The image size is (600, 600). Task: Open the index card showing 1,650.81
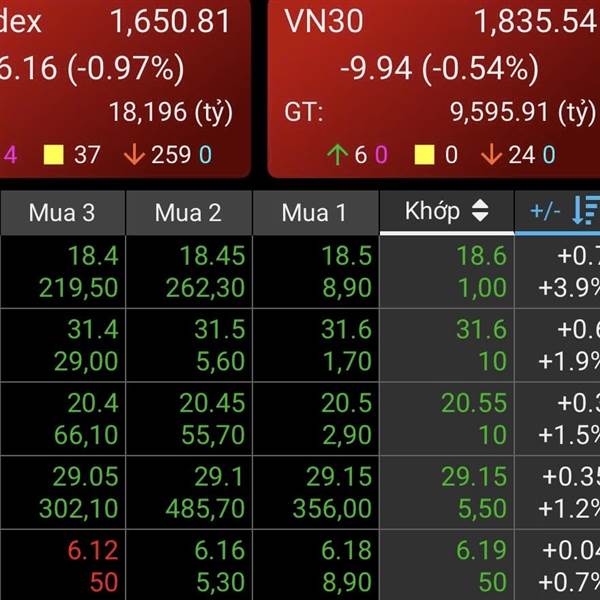pyautogui.click(x=125, y=88)
